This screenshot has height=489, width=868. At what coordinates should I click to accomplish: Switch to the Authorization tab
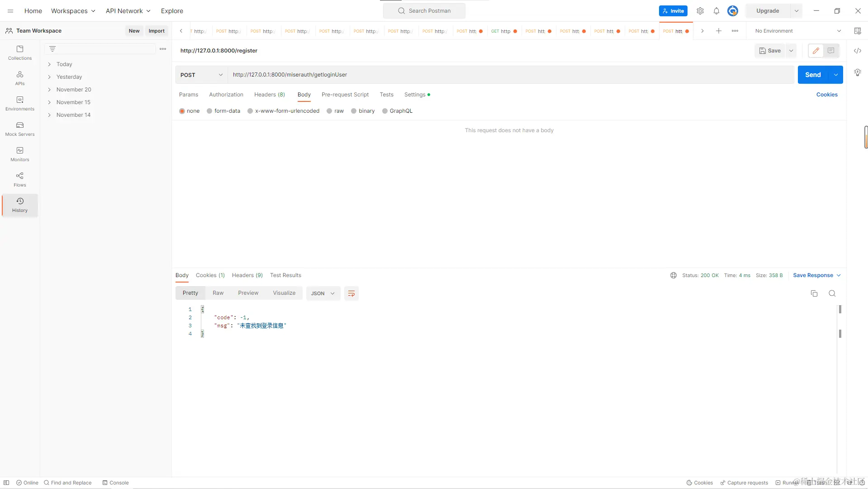[226, 95]
